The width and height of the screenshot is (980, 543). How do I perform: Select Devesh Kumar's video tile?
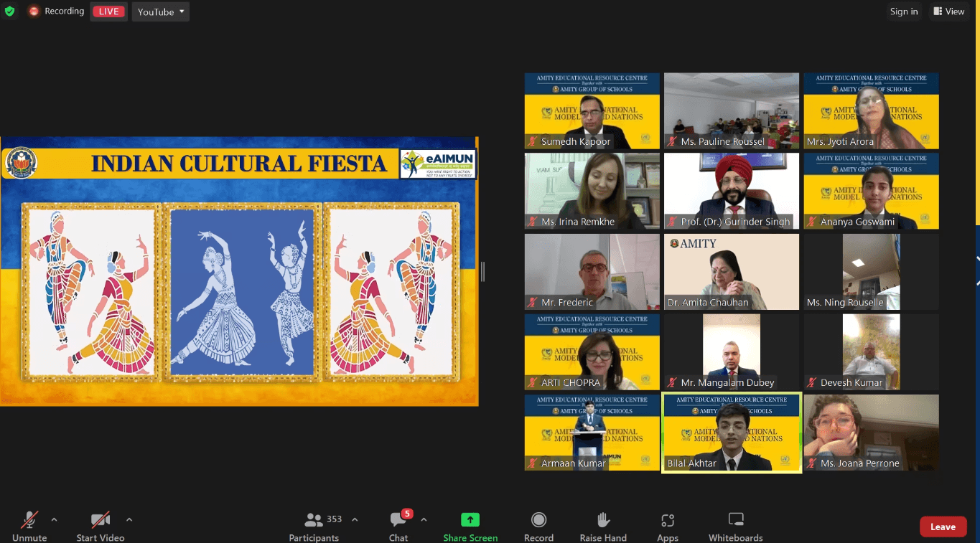[871, 351]
